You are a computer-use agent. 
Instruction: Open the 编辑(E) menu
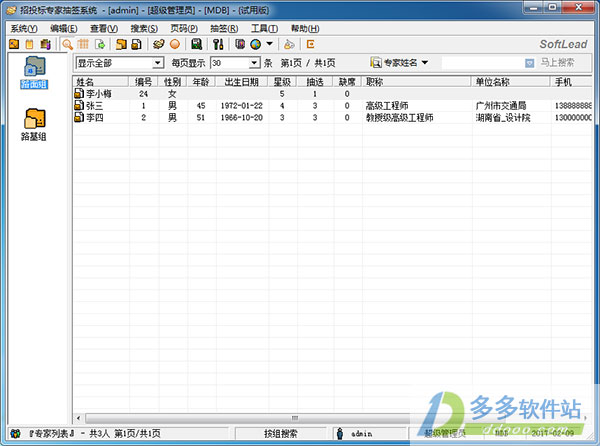64,29
